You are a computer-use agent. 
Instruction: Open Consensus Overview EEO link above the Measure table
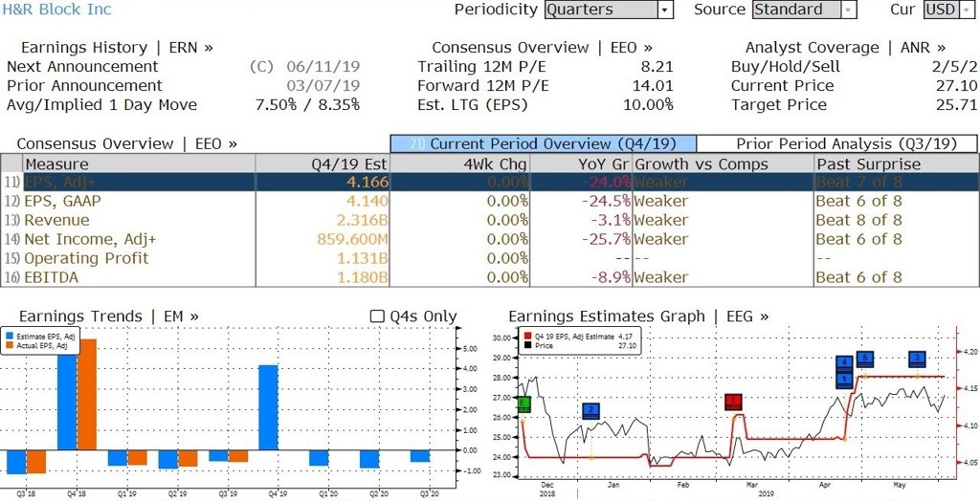coord(127,143)
